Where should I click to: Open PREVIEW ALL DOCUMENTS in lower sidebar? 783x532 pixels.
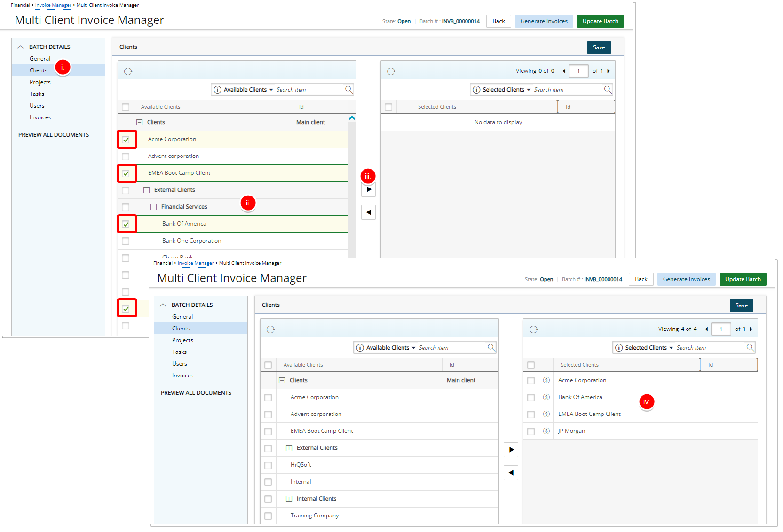pos(196,393)
